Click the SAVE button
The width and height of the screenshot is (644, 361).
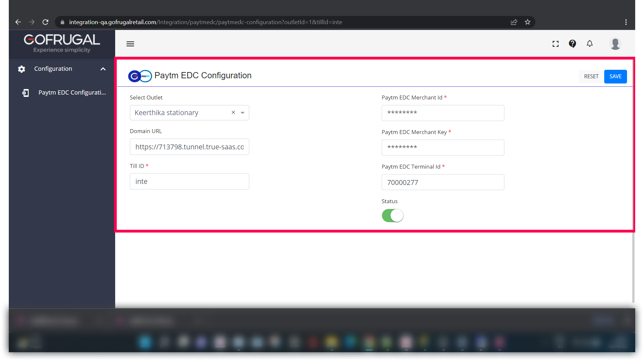[615, 76]
